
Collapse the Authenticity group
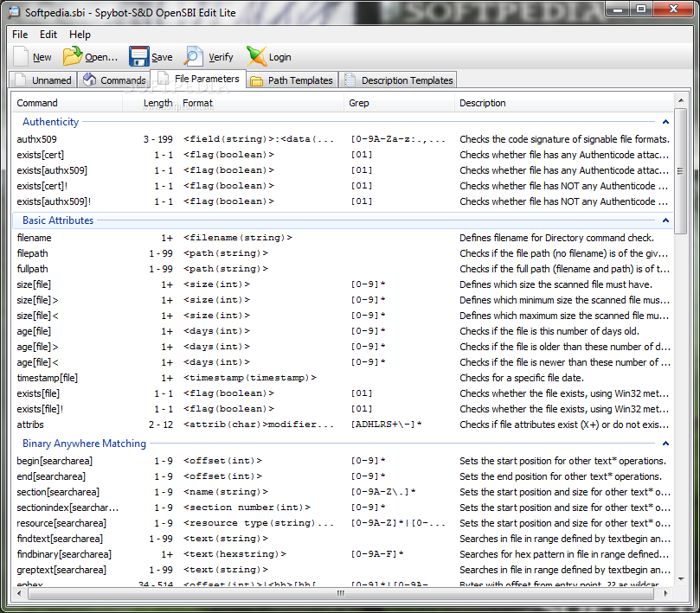(x=665, y=122)
